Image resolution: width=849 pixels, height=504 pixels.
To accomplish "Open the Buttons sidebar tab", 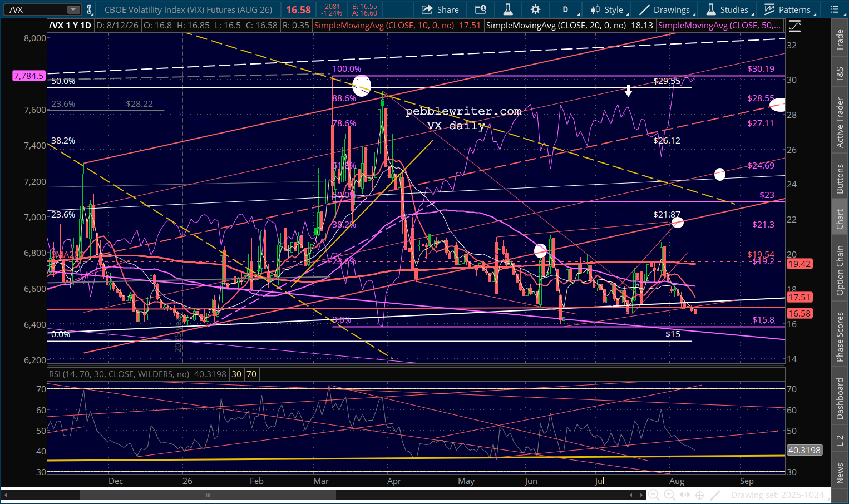I will 840,179.
